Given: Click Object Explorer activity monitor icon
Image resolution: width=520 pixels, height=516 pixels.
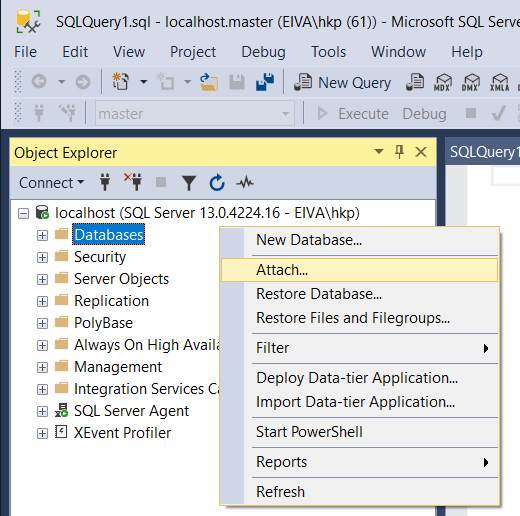Looking at the screenshot, I should click(245, 183).
